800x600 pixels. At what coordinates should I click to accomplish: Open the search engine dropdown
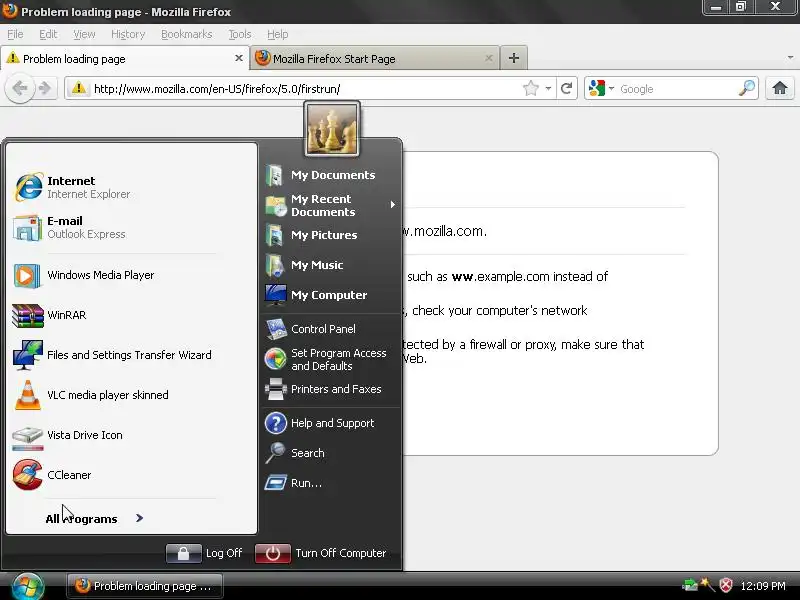click(x=611, y=88)
